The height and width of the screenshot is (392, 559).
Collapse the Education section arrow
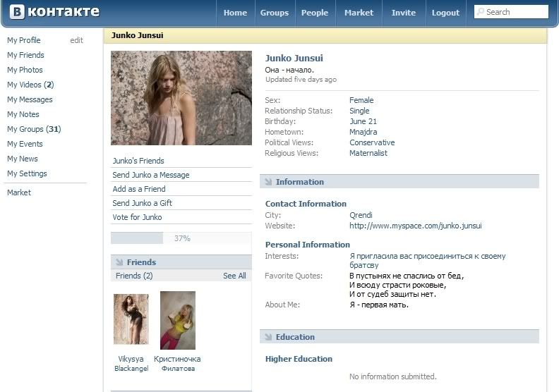pos(268,337)
